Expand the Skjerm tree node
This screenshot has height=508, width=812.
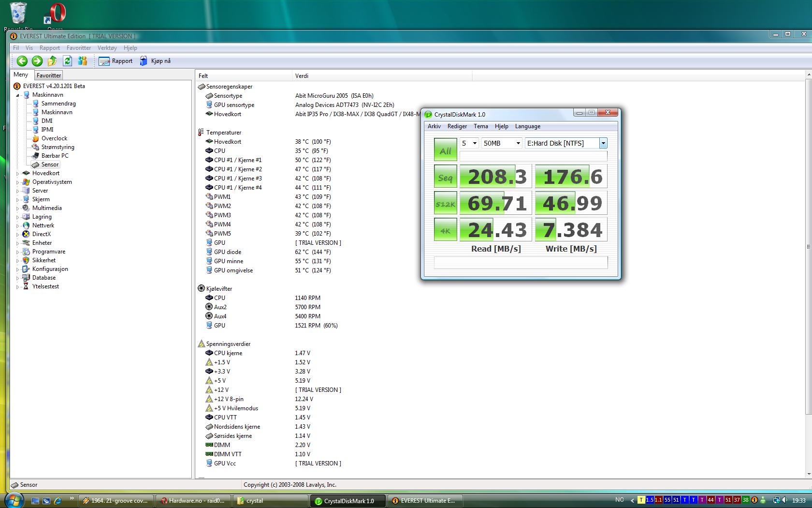point(18,200)
